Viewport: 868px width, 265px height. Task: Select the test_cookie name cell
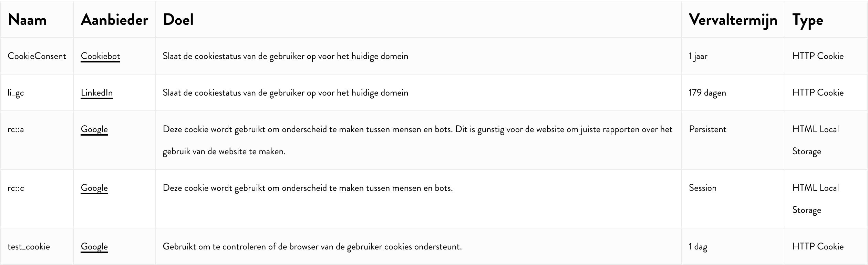pyautogui.click(x=29, y=247)
